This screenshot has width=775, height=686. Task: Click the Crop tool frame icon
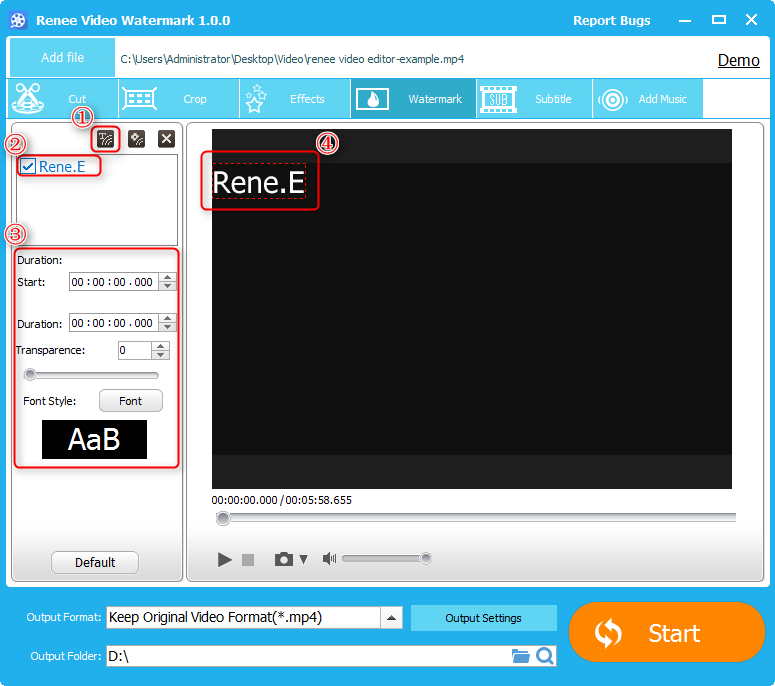pos(139,99)
